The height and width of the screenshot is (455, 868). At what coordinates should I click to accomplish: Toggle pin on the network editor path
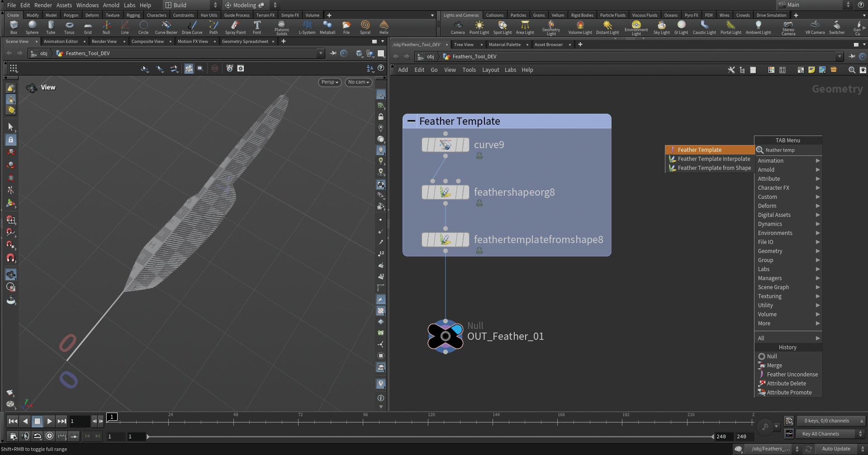point(852,56)
